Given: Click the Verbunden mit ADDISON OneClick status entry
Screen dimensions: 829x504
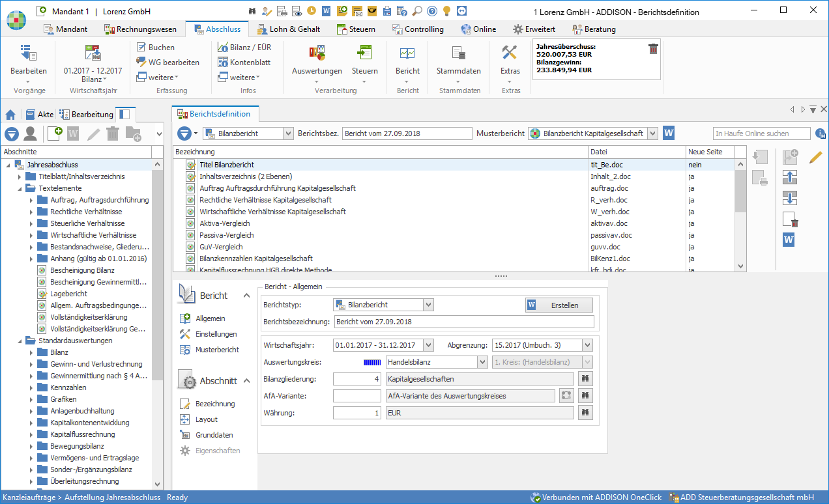Looking at the screenshot, I should coord(596,497).
